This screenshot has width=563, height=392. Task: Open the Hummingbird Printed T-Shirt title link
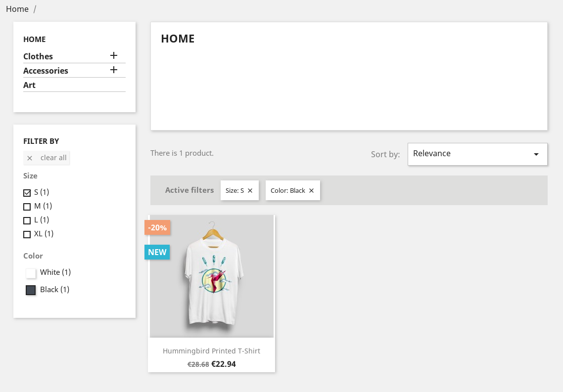pos(211,351)
